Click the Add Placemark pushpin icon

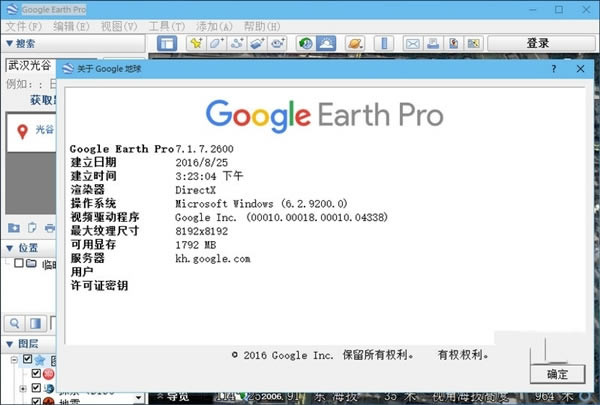click(196, 44)
